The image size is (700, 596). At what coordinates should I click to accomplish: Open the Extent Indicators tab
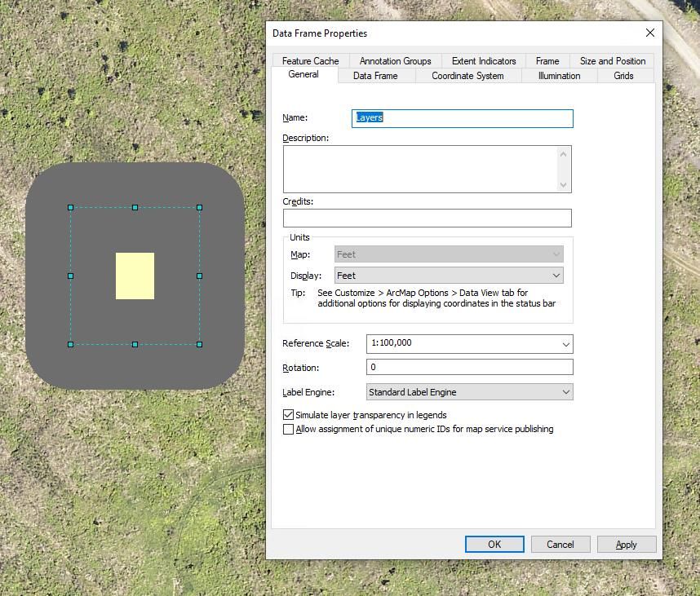(484, 60)
